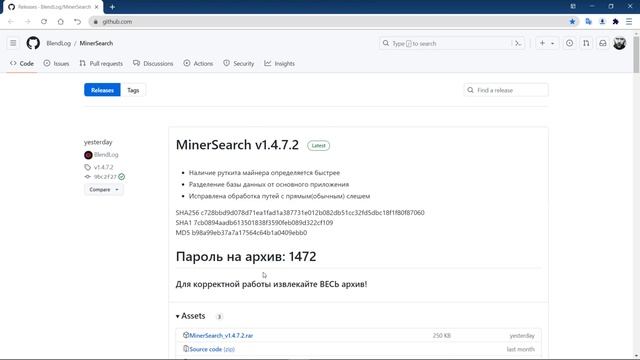Open the GitHub hamburger navigation menu
This screenshot has height=360, width=640.
[13, 43]
